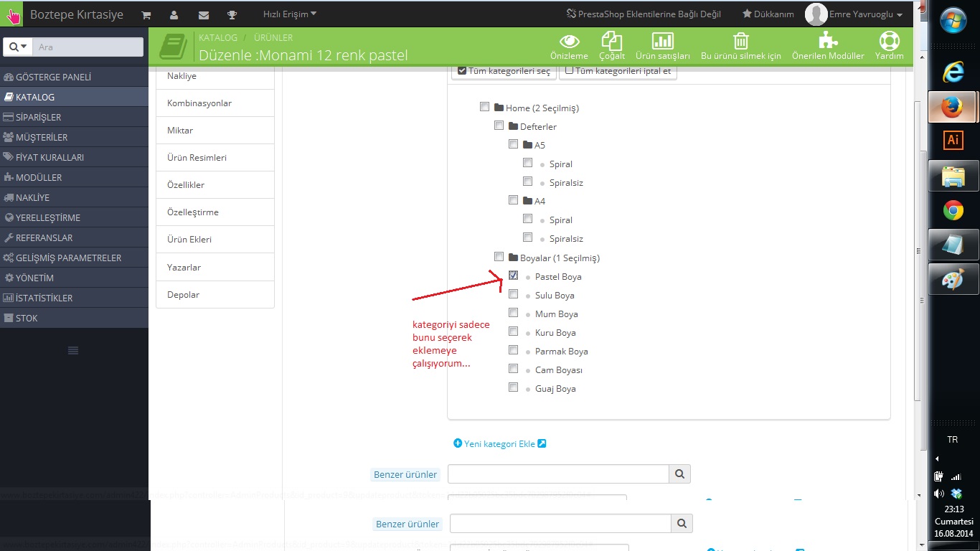
Task: Uncheck the Pastel Boya checkbox
Action: pyautogui.click(x=513, y=275)
